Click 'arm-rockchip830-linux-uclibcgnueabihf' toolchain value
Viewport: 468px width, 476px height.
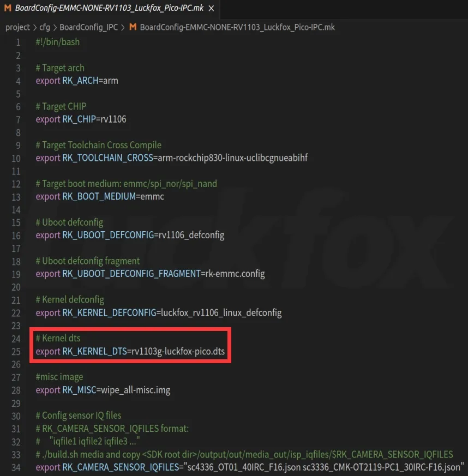pyautogui.click(x=232, y=158)
